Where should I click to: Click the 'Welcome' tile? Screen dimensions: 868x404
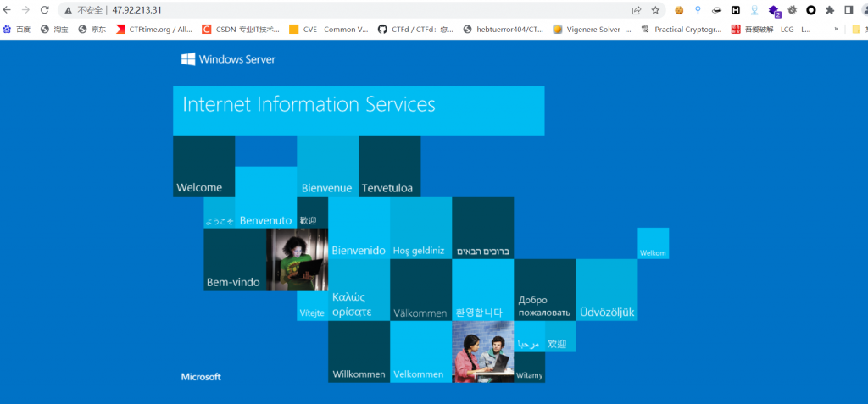[x=203, y=167]
